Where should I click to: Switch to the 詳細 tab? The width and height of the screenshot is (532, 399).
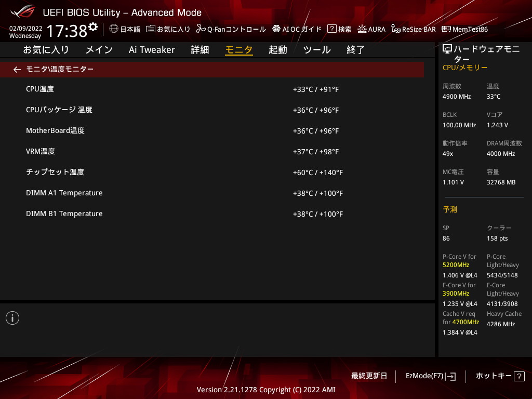(x=200, y=50)
